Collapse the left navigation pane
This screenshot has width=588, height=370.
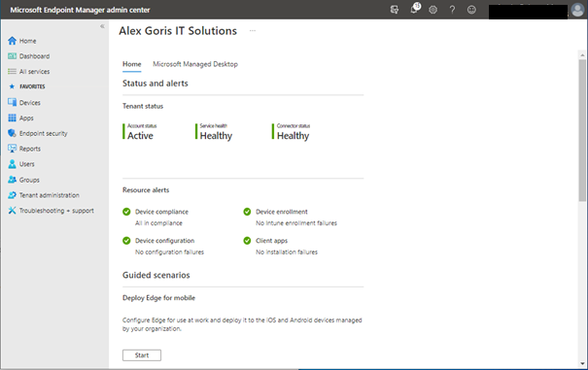click(x=102, y=26)
